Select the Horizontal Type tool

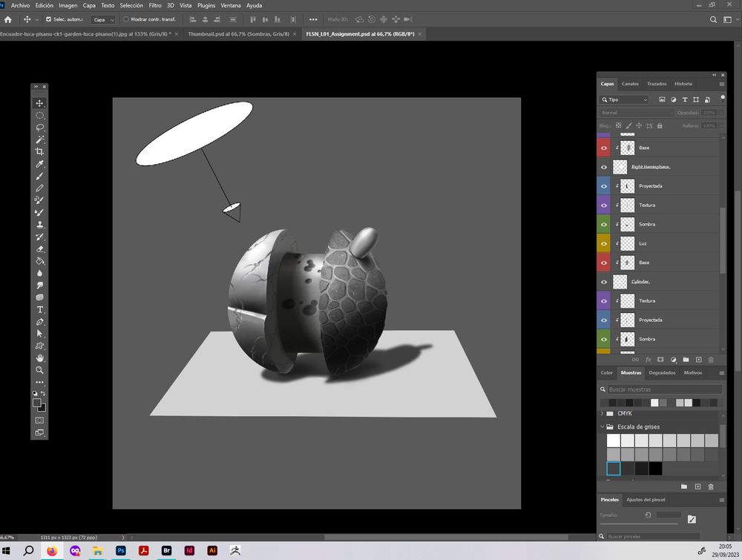tap(40, 309)
